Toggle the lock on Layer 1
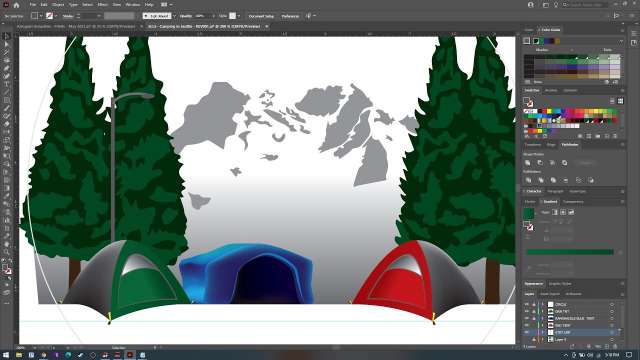Viewport: 640px width, 360px height. tap(533, 340)
